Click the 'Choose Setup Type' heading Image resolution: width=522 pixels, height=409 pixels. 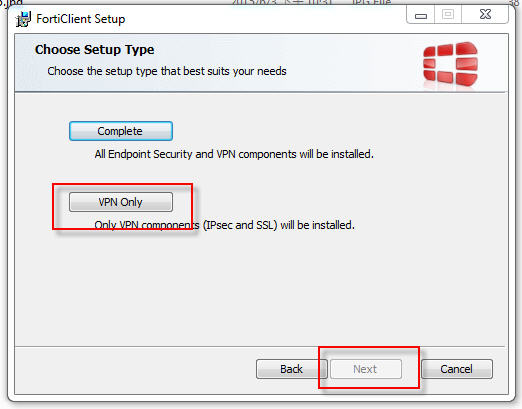click(95, 50)
